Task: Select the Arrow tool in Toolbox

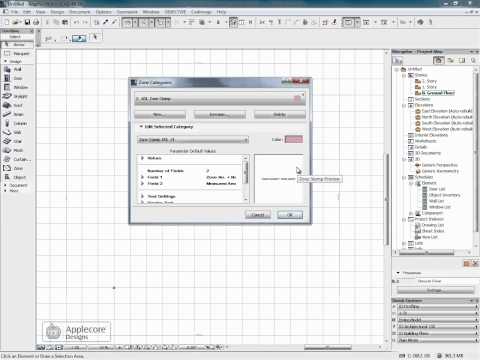Action: 17,44
